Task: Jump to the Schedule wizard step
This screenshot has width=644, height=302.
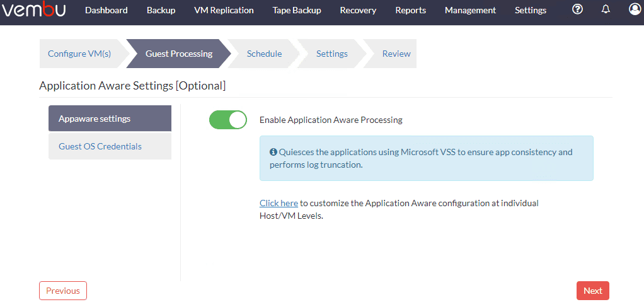Action: [264, 54]
